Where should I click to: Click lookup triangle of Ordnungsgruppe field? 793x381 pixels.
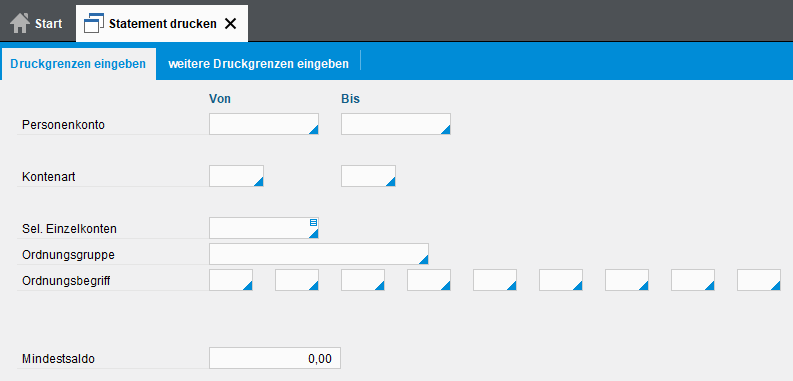point(424,260)
